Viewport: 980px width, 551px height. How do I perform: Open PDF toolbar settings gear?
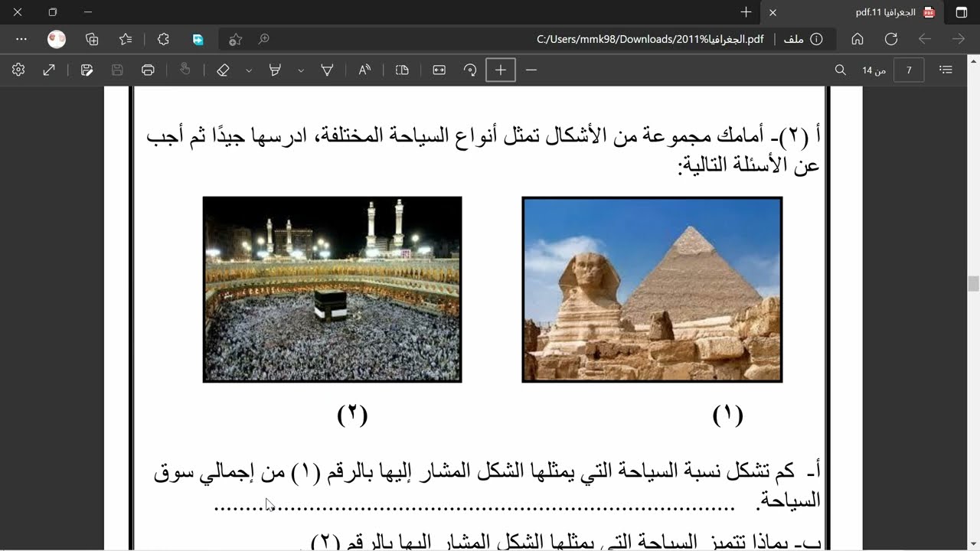coord(18,70)
